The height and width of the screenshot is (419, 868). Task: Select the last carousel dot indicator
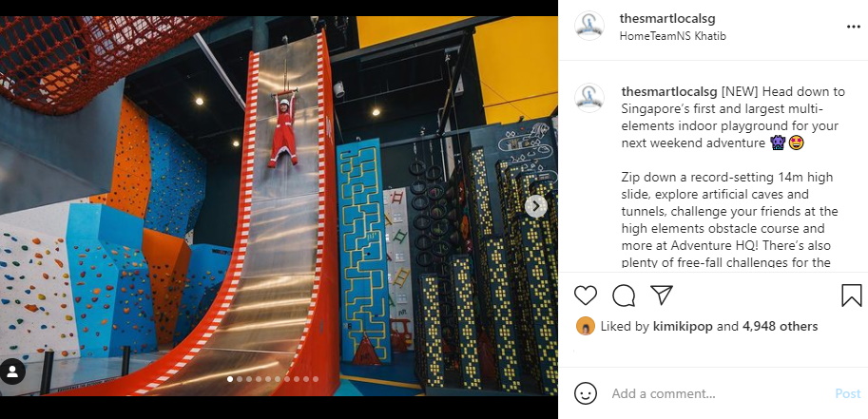click(x=316, y=379)
